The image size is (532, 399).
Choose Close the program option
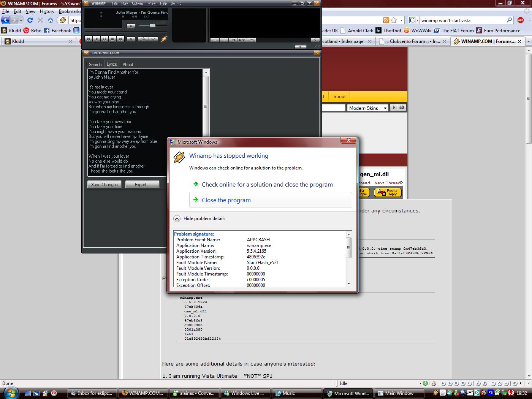(x=271, y=200)
